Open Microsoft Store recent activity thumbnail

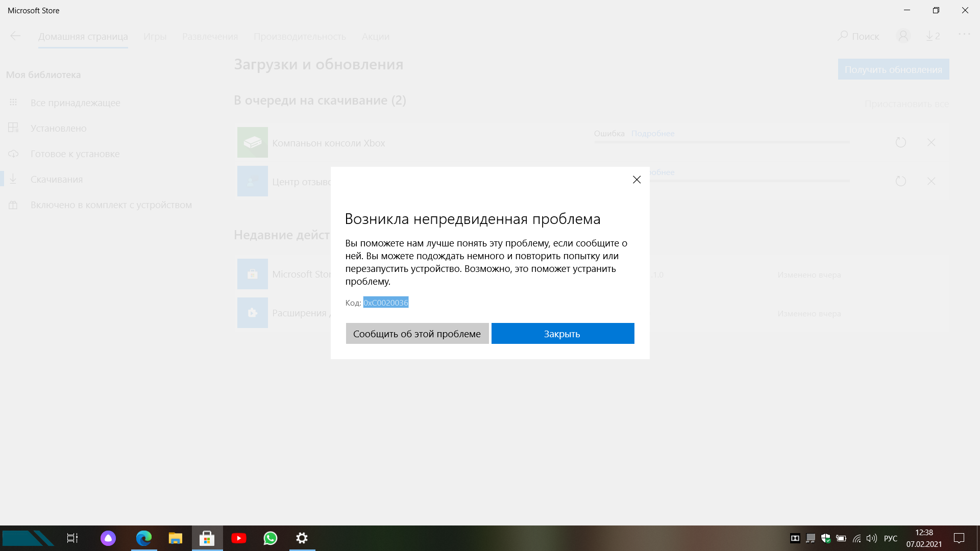(x=253, y=274)
